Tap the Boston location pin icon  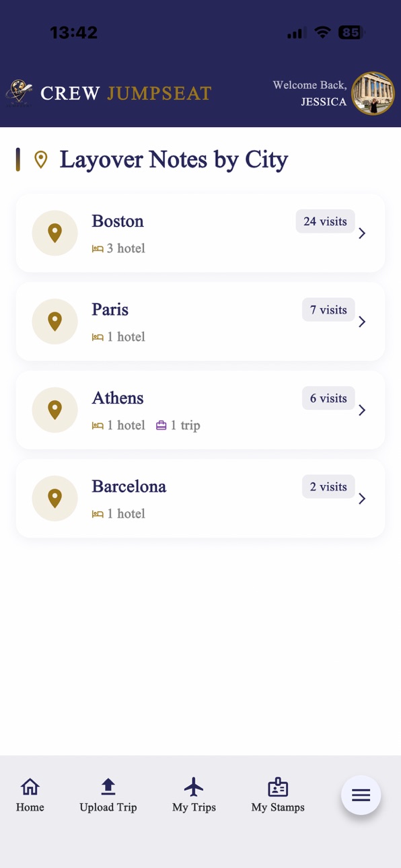(55, 233)
